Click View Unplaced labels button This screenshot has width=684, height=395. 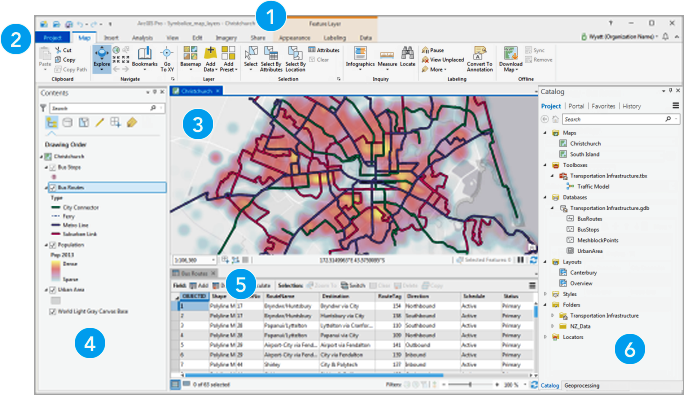click(443, 60)
